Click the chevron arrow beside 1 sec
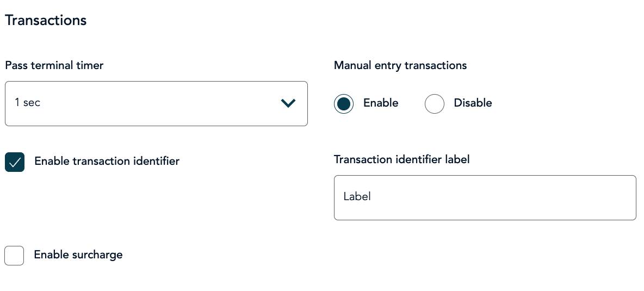The image size is (644, 291). [288, 103]
